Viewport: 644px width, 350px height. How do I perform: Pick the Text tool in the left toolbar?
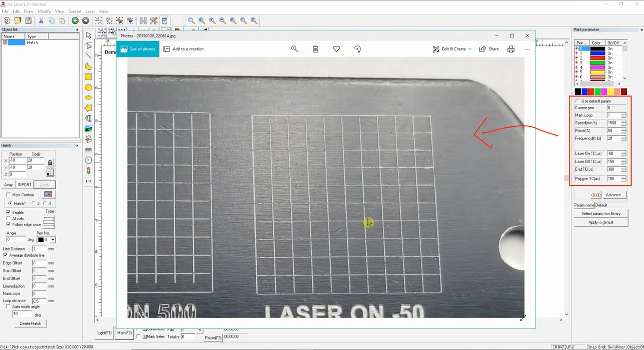[x=88, y=118]
